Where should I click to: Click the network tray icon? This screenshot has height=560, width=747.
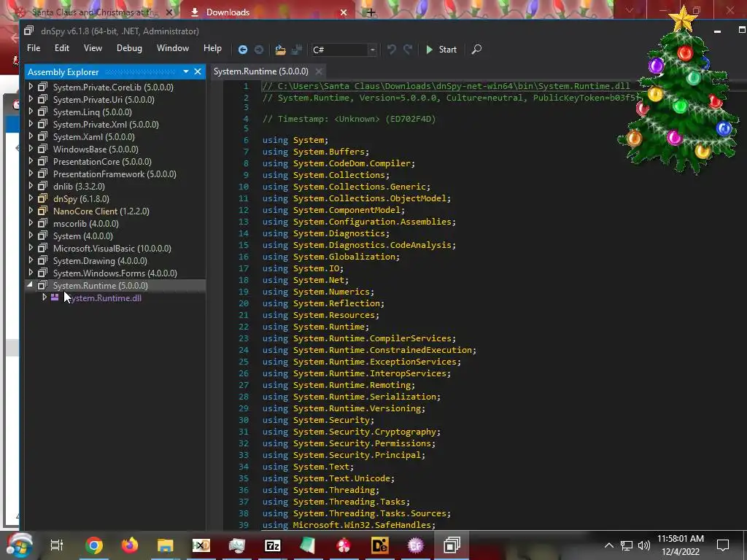pos(627,545)
